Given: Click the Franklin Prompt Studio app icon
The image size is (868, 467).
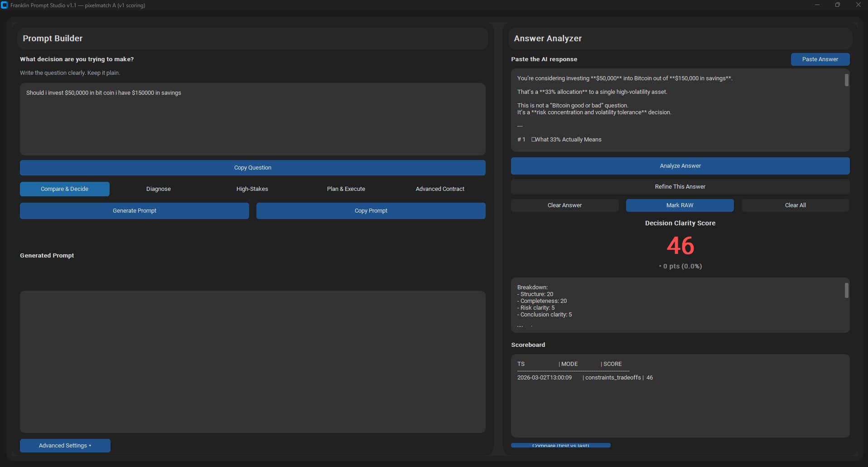Looking at the screenshot, I should [5, 5].
